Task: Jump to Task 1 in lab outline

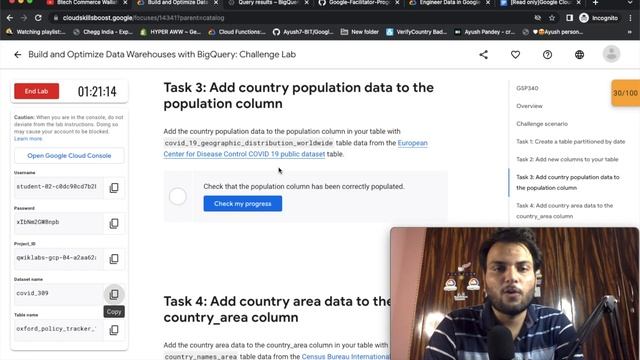Action: coord(571,142)
